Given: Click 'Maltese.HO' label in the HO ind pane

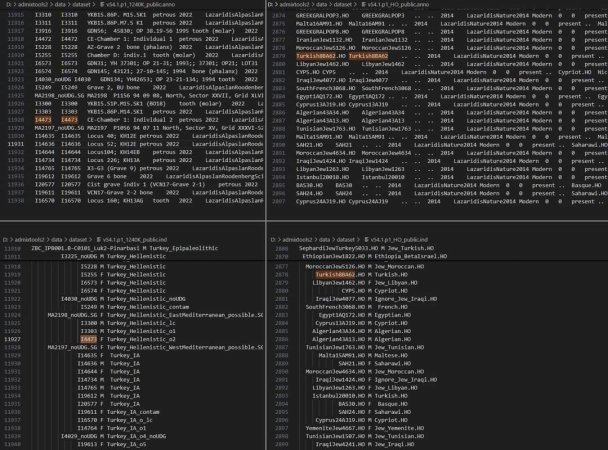Looking at the screenshot, I should pyautogui.click(x=391, y=355).
